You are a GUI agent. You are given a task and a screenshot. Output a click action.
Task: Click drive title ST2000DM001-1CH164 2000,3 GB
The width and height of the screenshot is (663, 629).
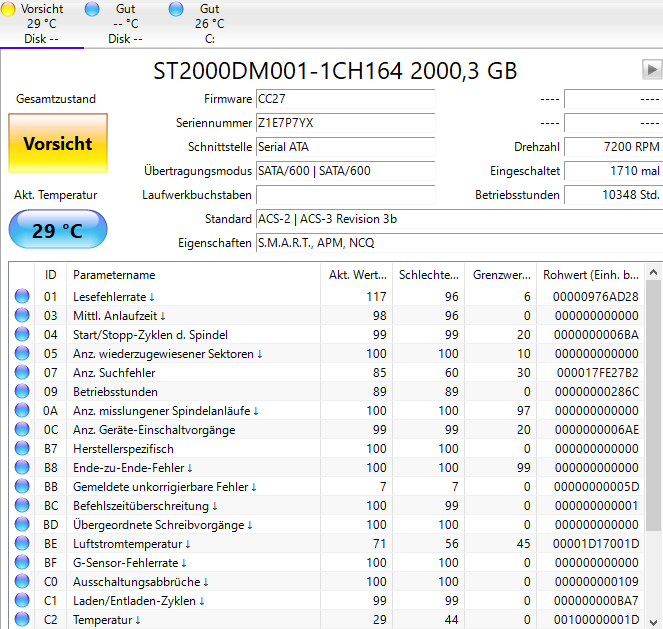[335, 71]
